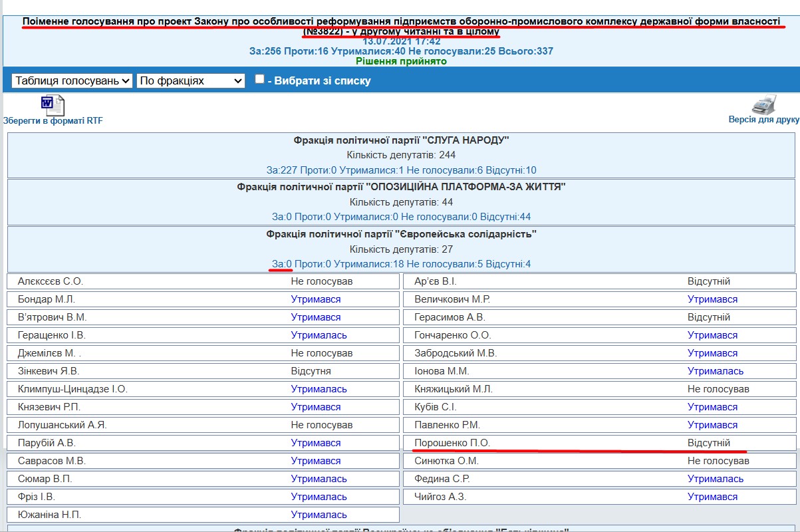Viewport: 800px width, 532px height.
Task: Expand 'ОПОЗИЦІЙНА ПЛАТФОРМА-ЗА ЖИТТЯ' faction header
Action: 401,187
